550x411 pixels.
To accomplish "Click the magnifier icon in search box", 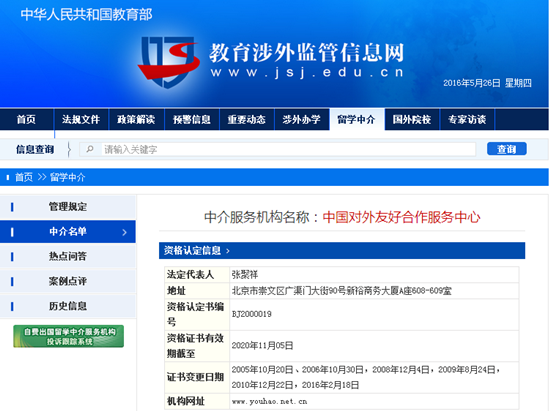I will pyautogui.click(x=90, y=149).
